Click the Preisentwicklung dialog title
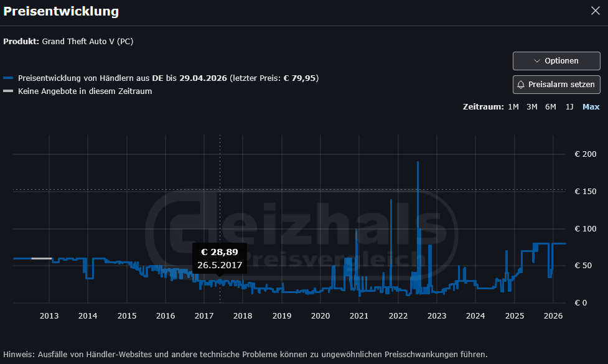The image size is (608, 364). coord(61,11)
